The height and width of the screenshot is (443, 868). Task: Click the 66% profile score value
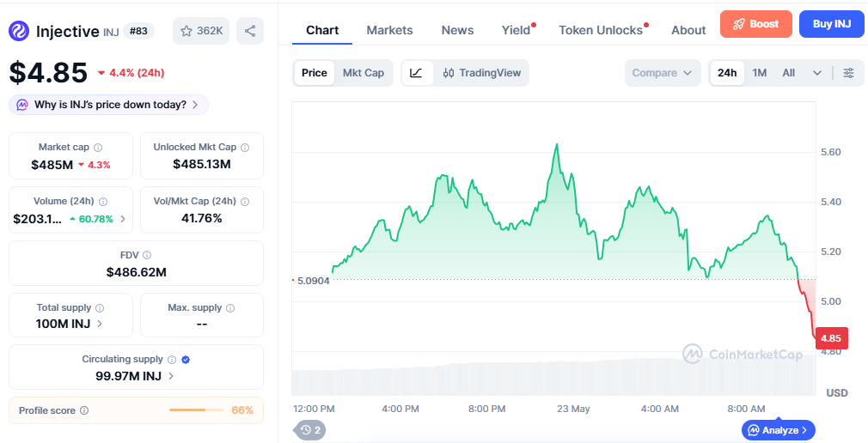coord(242,410)
